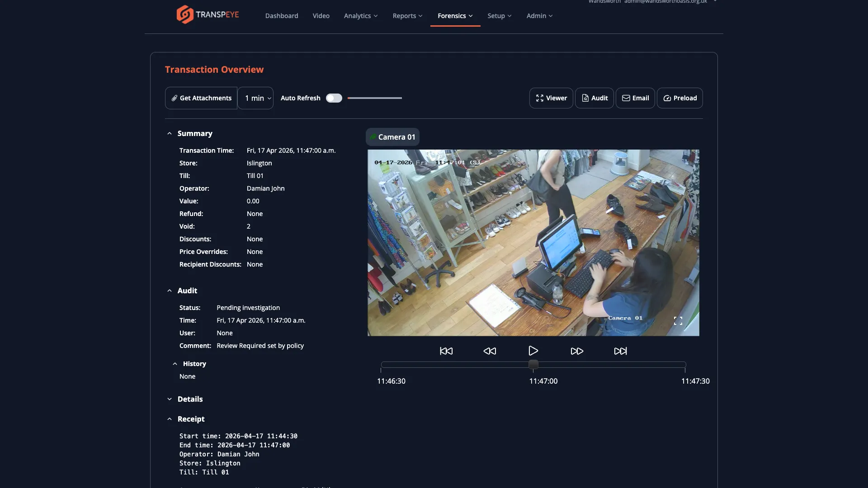The width and height of the screenshot is (868, 488).
Task: Open the Forensics menu
Action: pyautogui.click(x=454, y=15)
